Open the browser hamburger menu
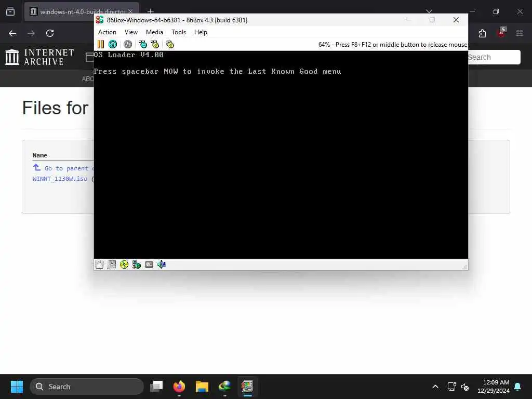Screen dimensions: 532x399 [x=520, y=33]
